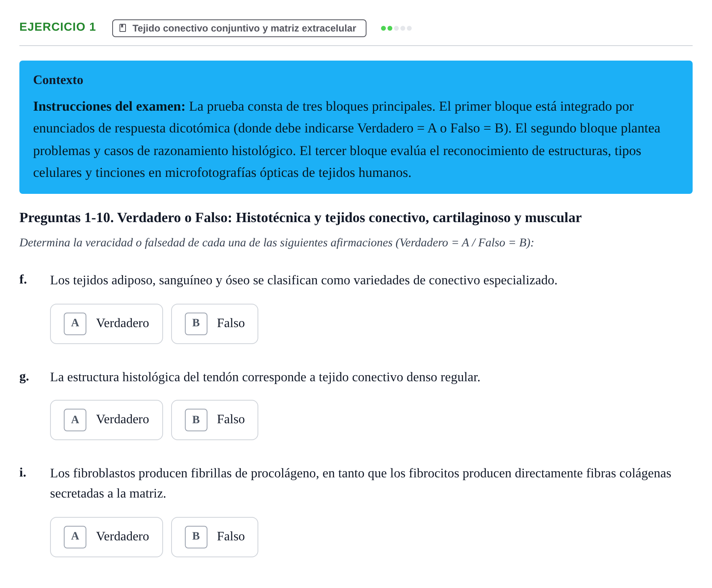The width and height of the screenshot is (712, 588).
Task: Click the italic instruction 'Determina la veracidad o falsedad'
Action: (x=276, y=243)
